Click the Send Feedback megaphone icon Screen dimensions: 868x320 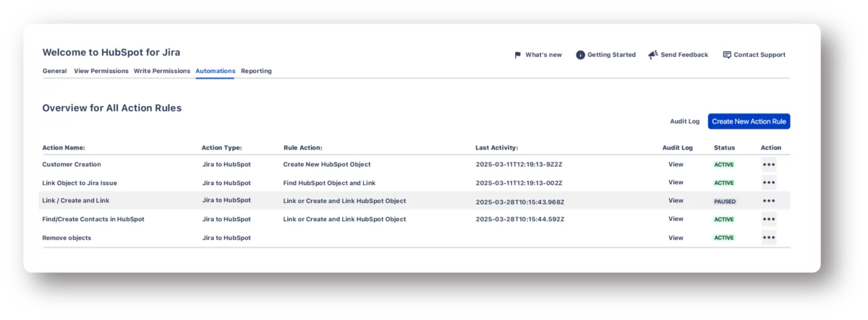point(652,55)
